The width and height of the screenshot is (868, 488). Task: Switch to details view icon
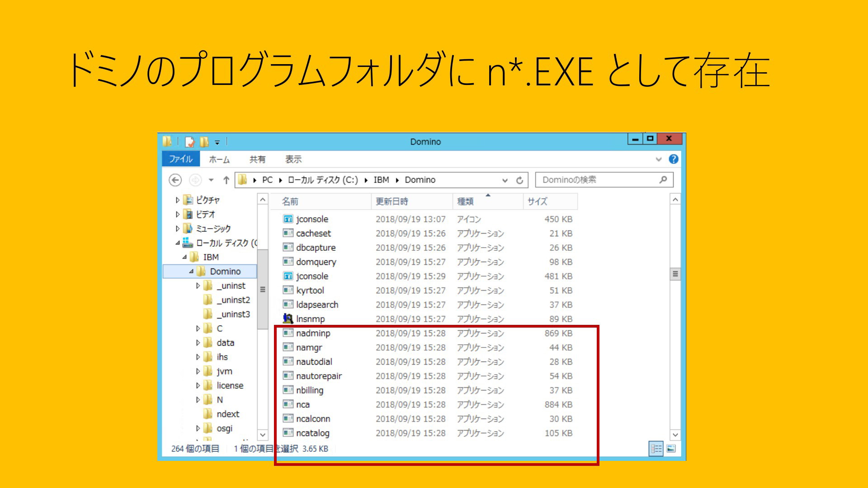(656, 448)
